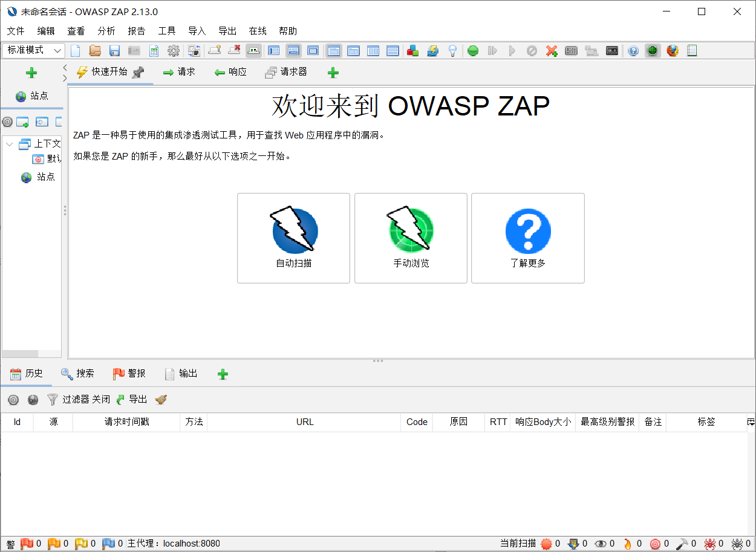The image size is (756, 552).
Task: Sort history by 请求时间戳 column
Action: pyautogui.click(x=126, y=422)
